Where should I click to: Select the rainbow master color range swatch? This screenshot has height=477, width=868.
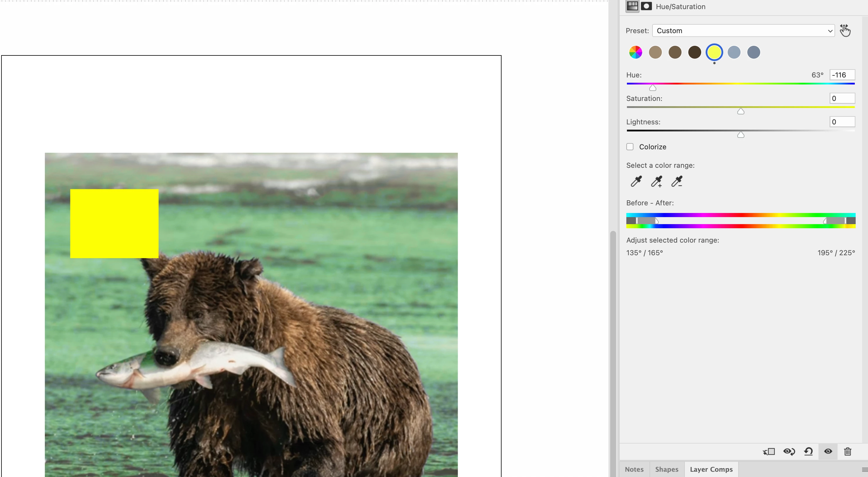coord(635,53)
